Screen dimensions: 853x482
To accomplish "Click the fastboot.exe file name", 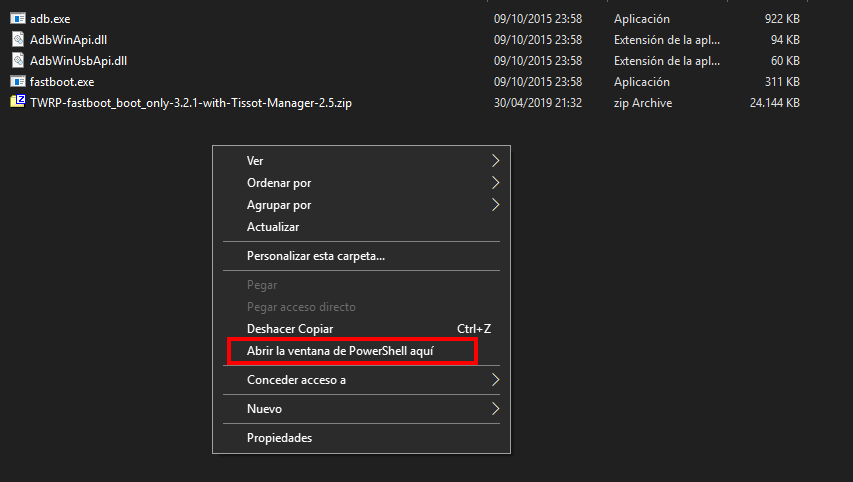I will (x=62, y=82).
